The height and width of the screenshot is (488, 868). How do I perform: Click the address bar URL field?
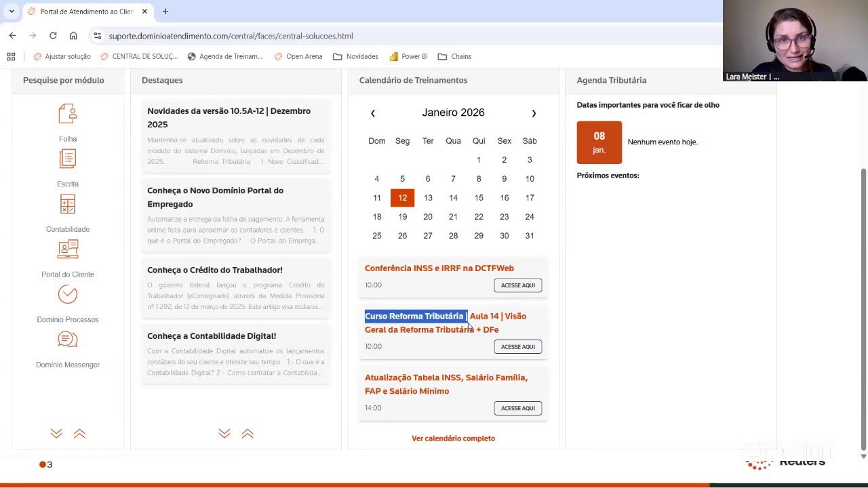click(x=407, y=36)
